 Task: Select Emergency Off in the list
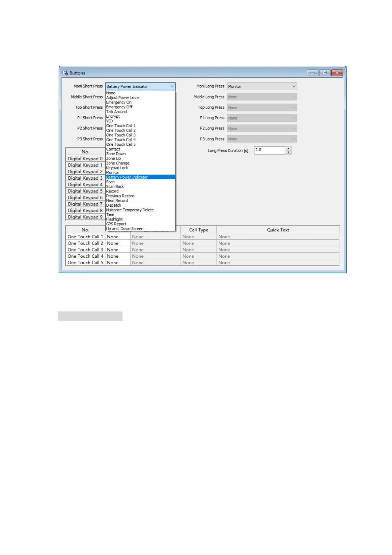tap(140, 107)
